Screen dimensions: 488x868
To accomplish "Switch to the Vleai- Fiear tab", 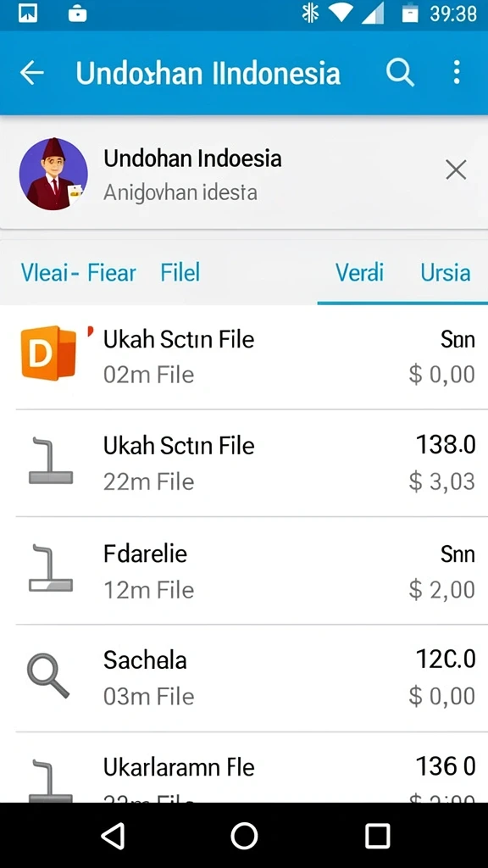I will point(78,273).
